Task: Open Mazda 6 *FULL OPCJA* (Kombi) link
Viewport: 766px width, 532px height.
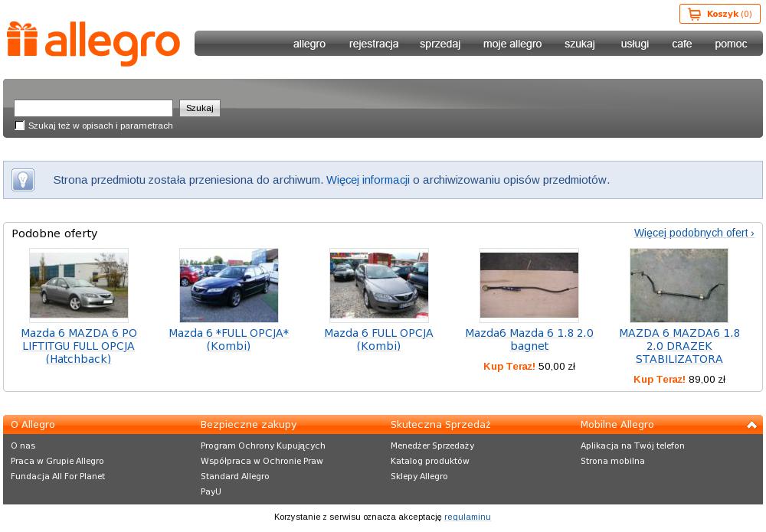Action: pyautogui.click(x=229, y=340)
